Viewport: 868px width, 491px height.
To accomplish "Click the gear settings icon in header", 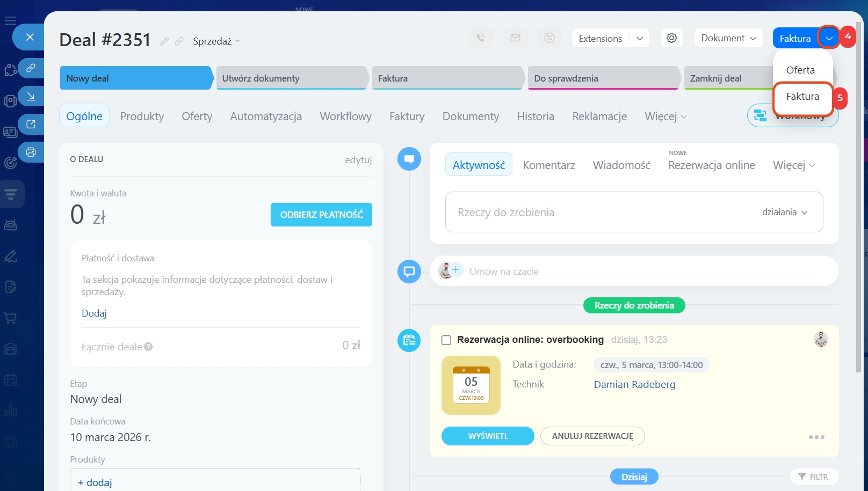I will tap(671, 38).
